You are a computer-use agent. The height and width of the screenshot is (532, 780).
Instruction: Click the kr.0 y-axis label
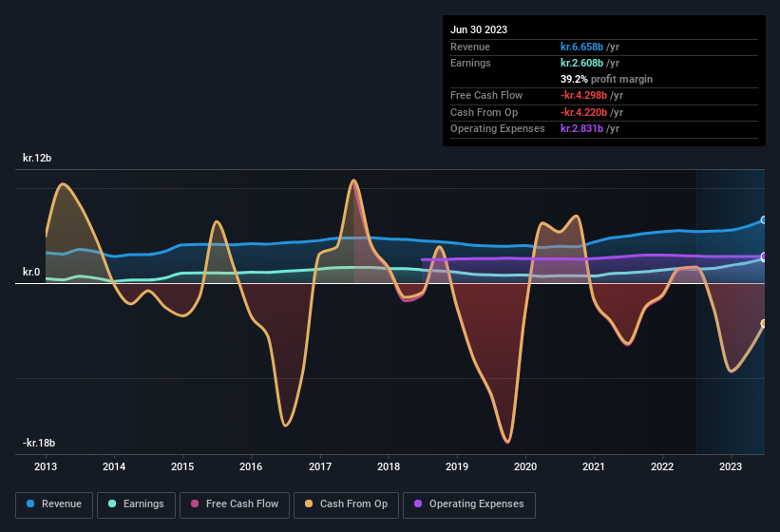point(31,272)
